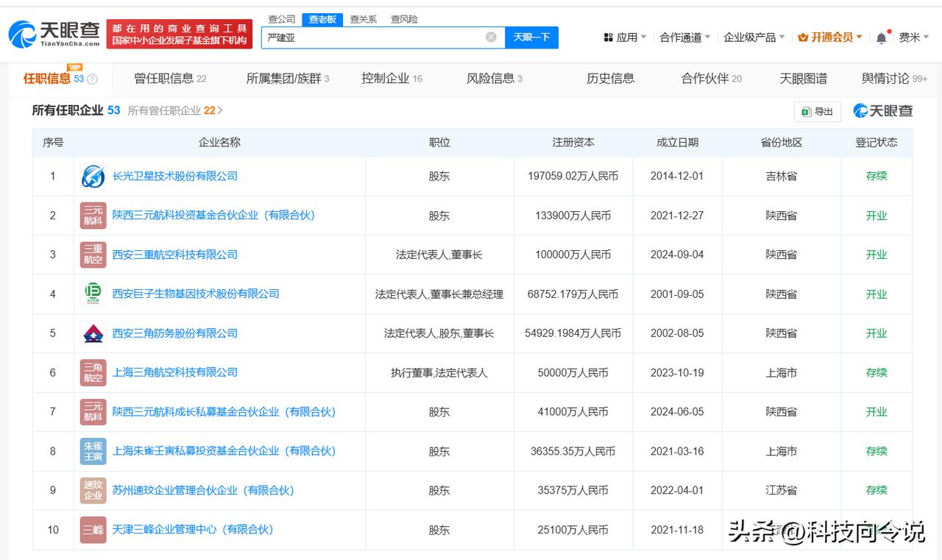Open the 控制企业 16 tab
Image resolution: width=942 pixels, height=560 pixels.
point(392,79)
